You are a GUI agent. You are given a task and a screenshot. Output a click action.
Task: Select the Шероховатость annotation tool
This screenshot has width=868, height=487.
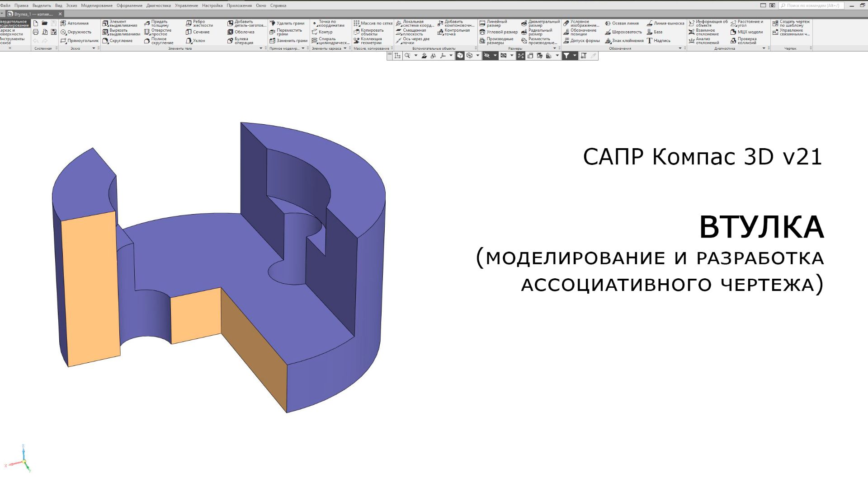(627, 32)
